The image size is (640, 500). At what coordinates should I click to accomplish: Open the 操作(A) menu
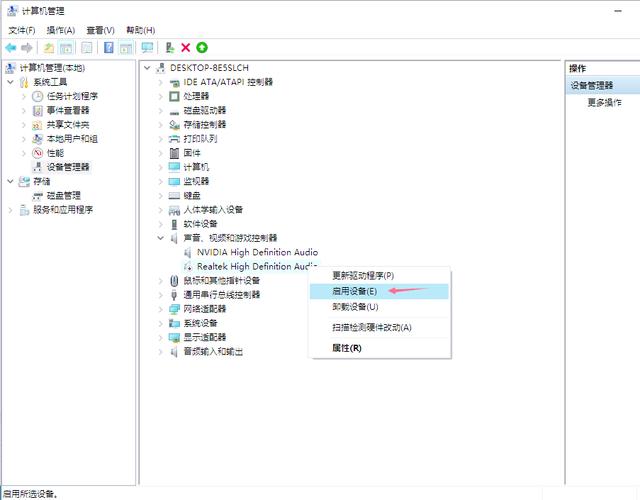click(x=61, y=30)
